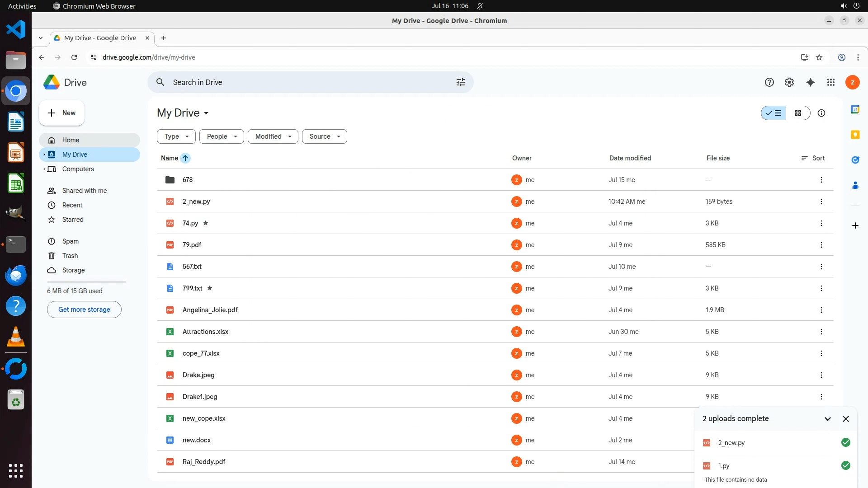Open advanced search options icon
This screenshot has width=868, height=488.
click(x=460, y=82)
